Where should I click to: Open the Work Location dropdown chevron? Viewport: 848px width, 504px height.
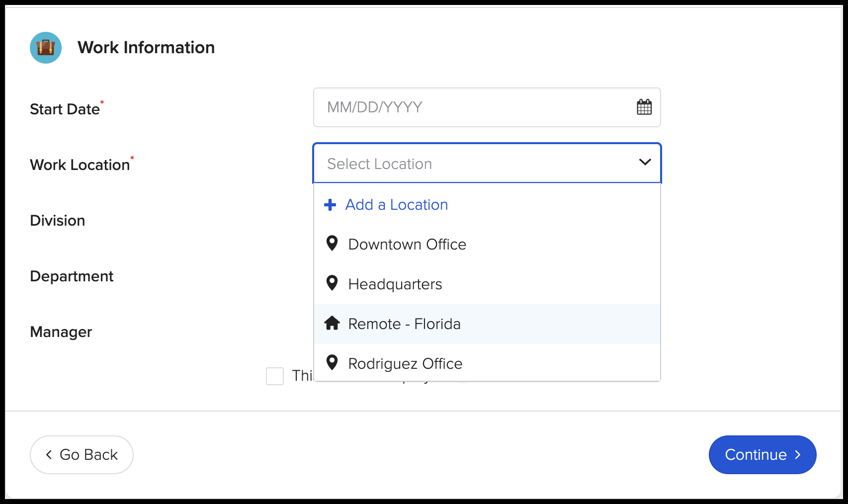coord(644,163)
